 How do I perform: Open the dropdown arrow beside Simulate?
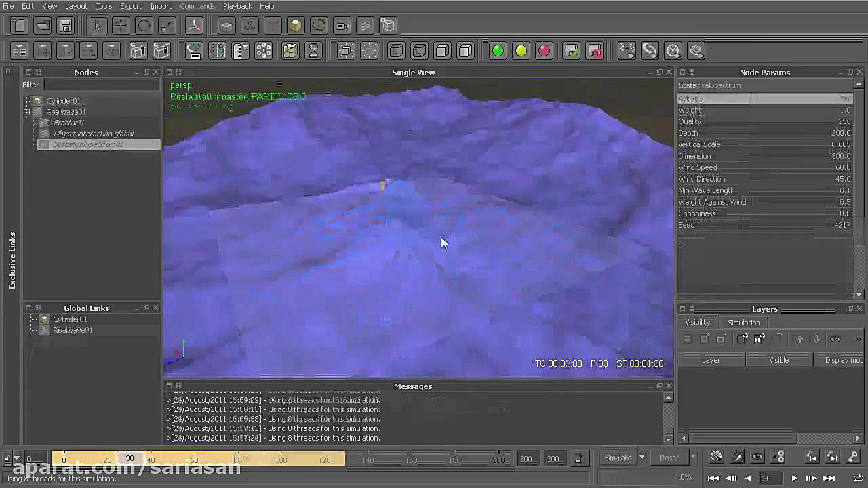pyautogui.click(x=642, y=457)
